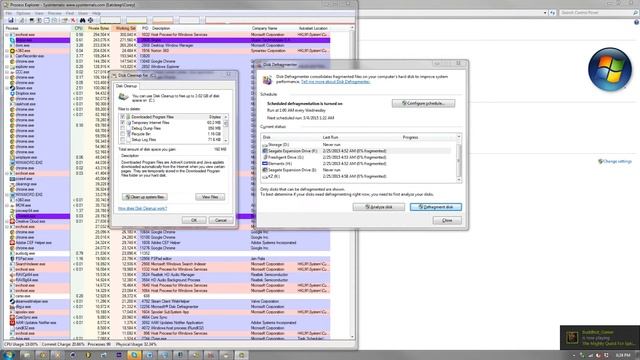The width and height of the screenshot is (640, 360).
Task: Open How does Disk Cleanup work link
Action: pyautogui.click(x=142, y=209)
